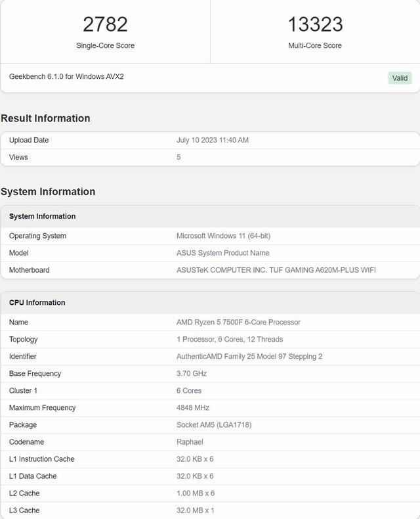Click the Result Information heading

coord(45,118)
